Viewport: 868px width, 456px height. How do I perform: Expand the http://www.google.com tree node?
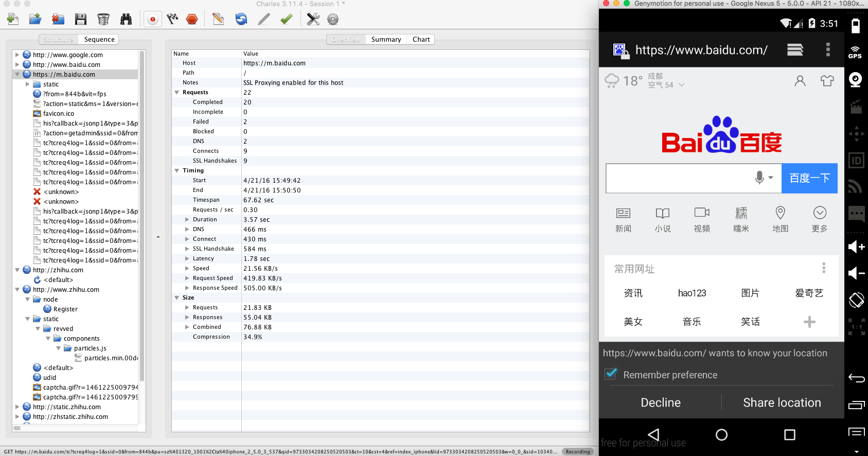click(x=17, y=55)
